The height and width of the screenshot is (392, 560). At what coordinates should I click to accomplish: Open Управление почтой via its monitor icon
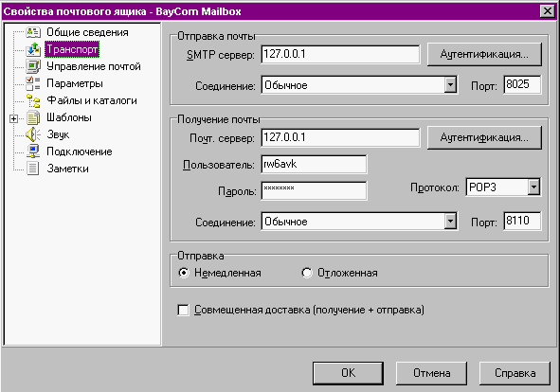pos(33,66)
